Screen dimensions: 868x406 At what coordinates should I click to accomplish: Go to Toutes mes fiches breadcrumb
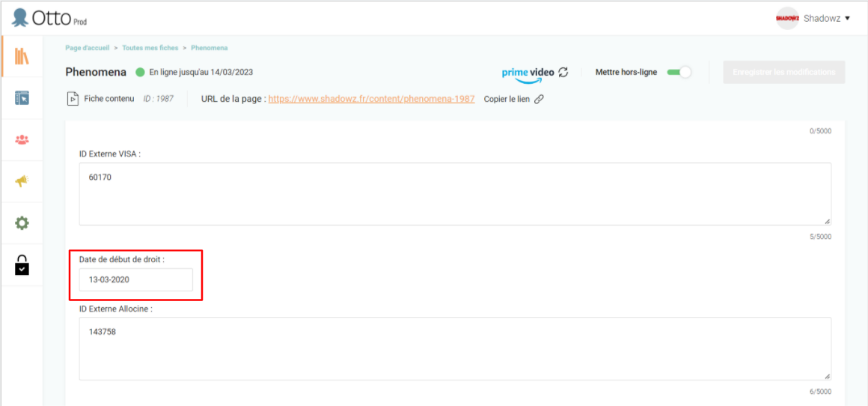pyautogui.click(x=150, y=48)
